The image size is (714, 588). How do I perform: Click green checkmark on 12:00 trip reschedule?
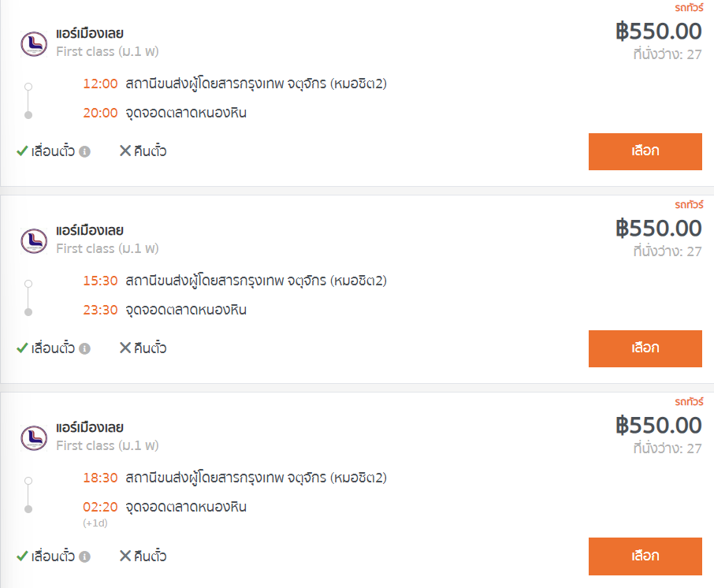click(22, 151)
